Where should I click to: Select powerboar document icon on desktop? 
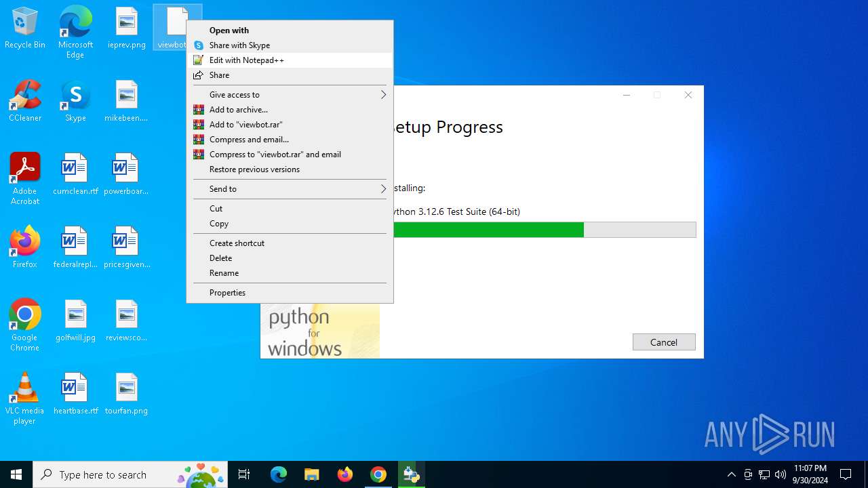pyautogui.click(x=127, y=175)
